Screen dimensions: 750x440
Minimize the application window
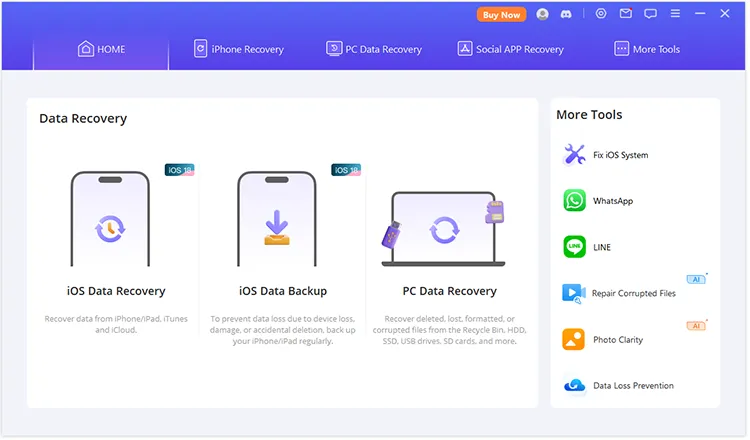pos(700,14)
